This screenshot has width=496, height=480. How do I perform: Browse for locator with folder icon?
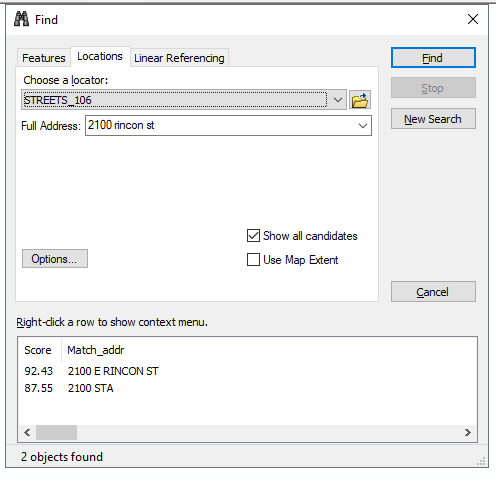point(360,100)
